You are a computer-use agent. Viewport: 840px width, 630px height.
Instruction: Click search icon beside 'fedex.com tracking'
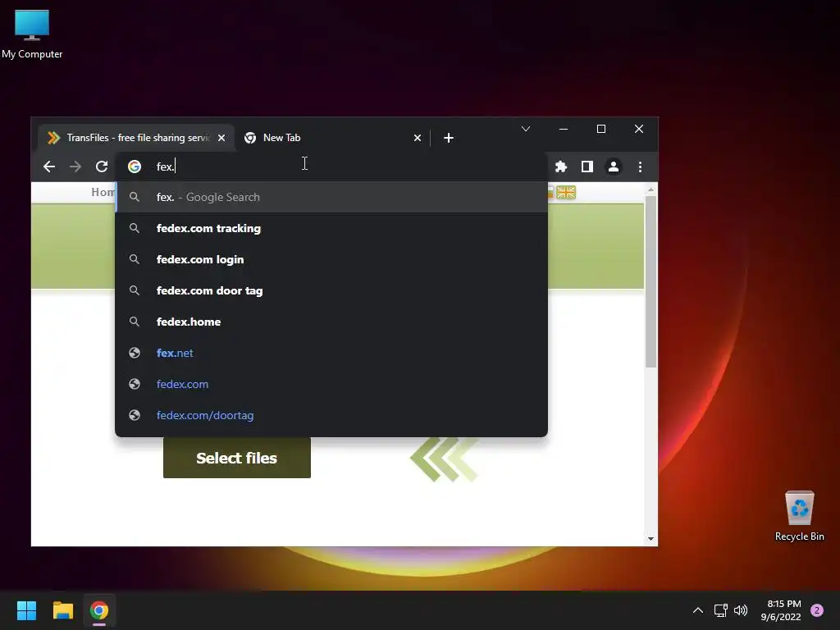point(135,228)
